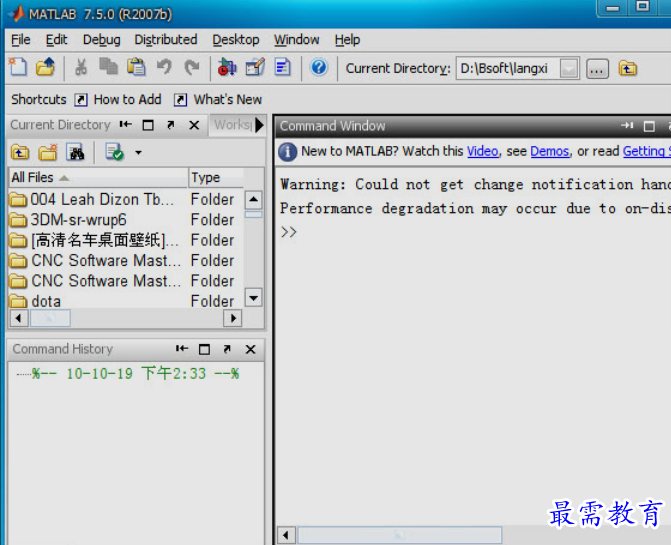The height and width of the screenshot is (545, 671).
Task: Click the info icon in Command Window
Action: pos(288,151)
